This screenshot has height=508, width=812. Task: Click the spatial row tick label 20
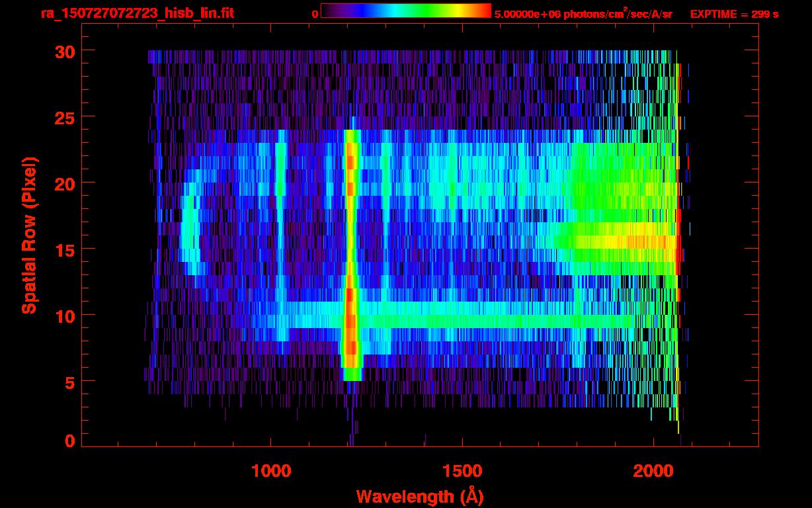click(x=65, y=183)
